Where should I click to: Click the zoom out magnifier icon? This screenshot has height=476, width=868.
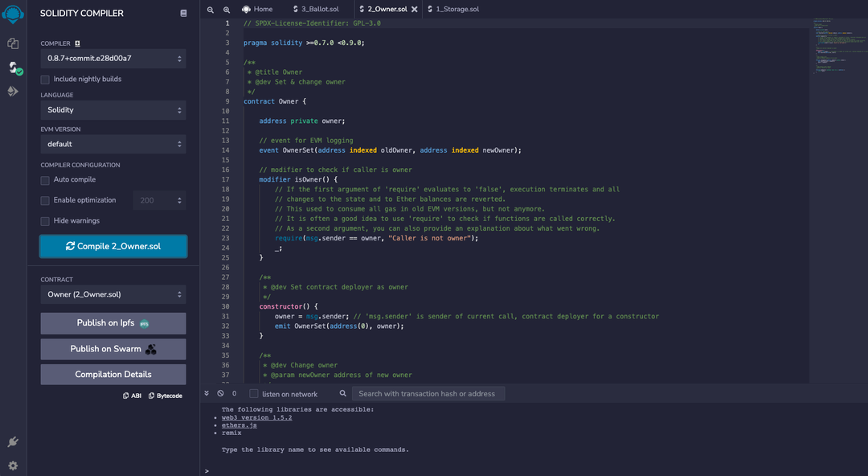[211, 10]
